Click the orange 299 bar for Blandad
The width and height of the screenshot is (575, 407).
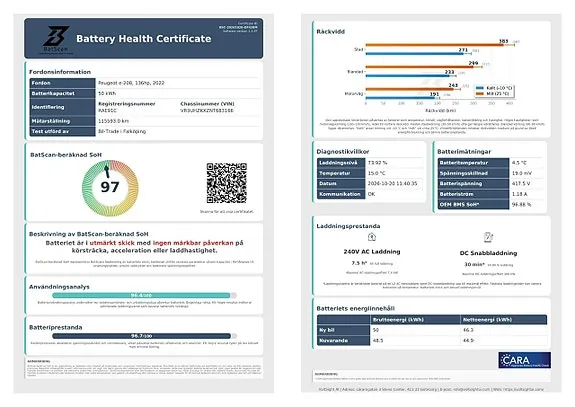420,67
